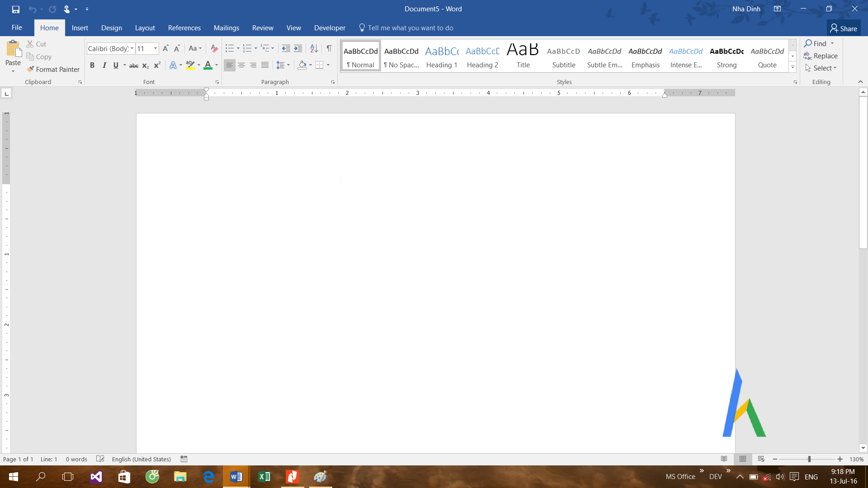
Task: Open the Home tab ribbon
Action: (49, 28)
